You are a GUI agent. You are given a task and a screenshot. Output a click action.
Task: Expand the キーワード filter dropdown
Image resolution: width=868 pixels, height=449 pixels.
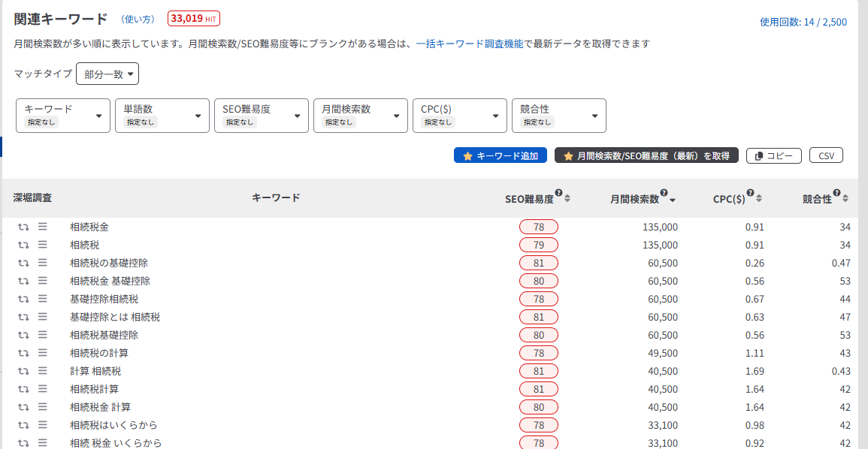click(x=62, y=115)
